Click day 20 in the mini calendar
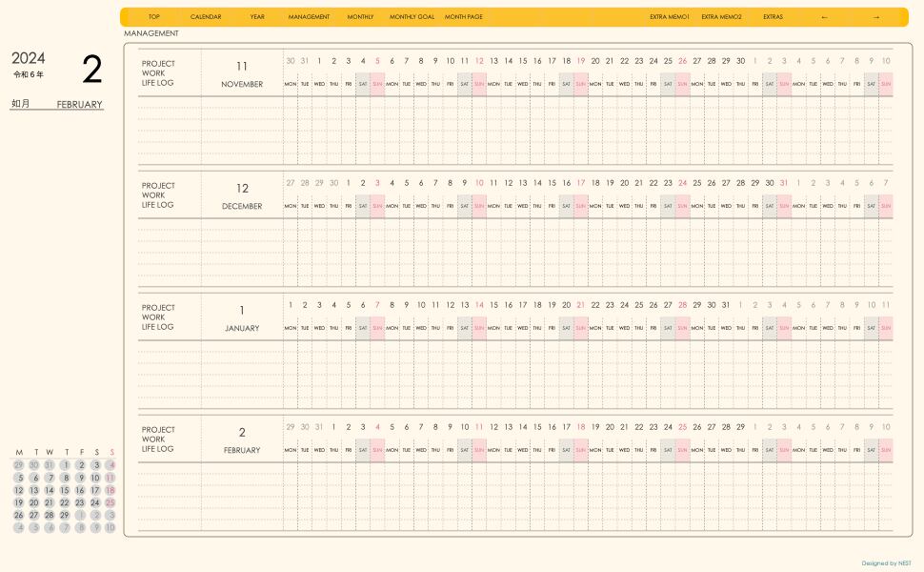Image resolution: width=924 pixels, height=572 pixels. pyautogui.click(x=34, y=502)
